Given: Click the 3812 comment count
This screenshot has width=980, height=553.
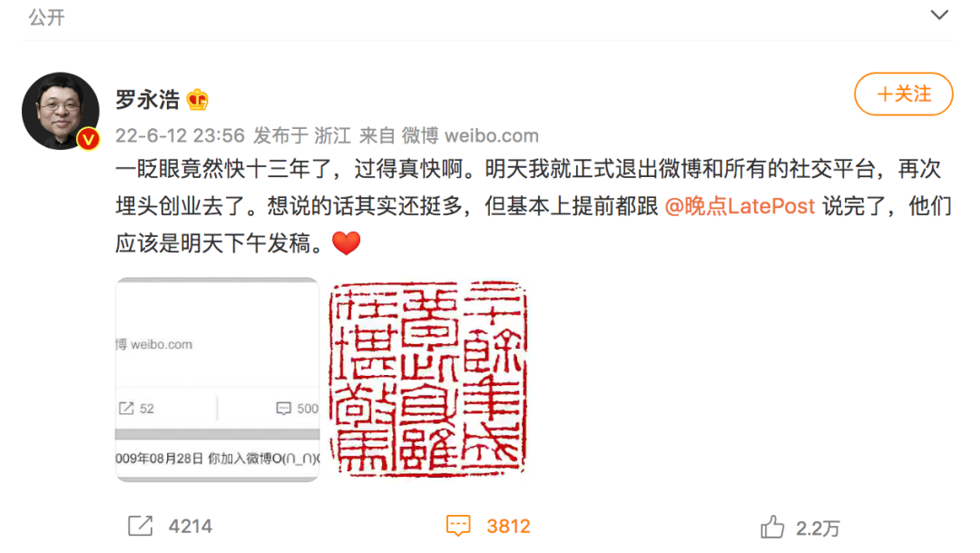Looking at the screenshot, I should pos(508,527).
